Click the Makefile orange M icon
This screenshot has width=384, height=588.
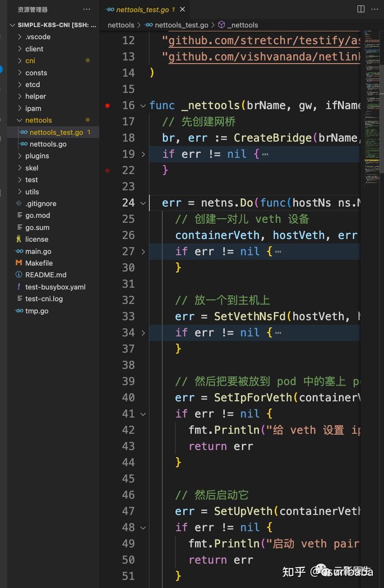pyautogui.click(x=19, y=263)
